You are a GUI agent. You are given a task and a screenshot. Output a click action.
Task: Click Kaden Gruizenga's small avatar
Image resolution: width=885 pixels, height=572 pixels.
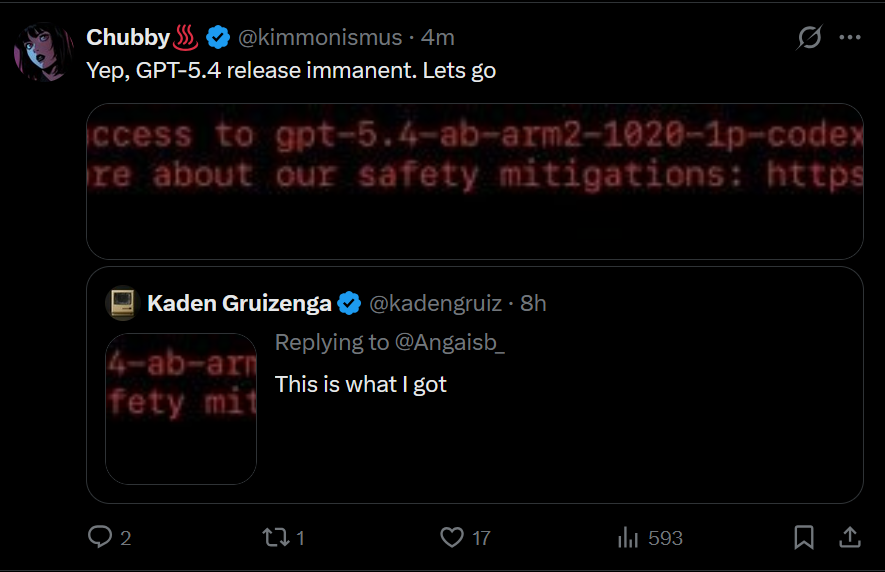point(121,303)
